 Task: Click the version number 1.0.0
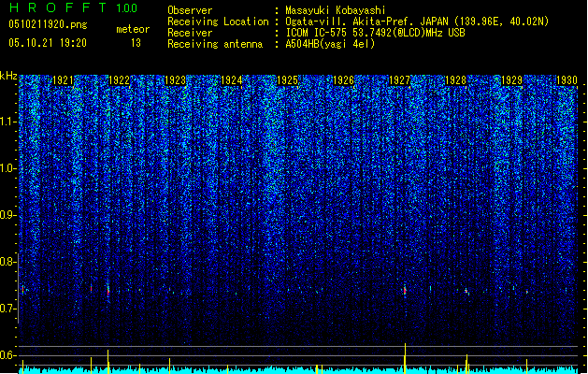click(x=126, y=8)
